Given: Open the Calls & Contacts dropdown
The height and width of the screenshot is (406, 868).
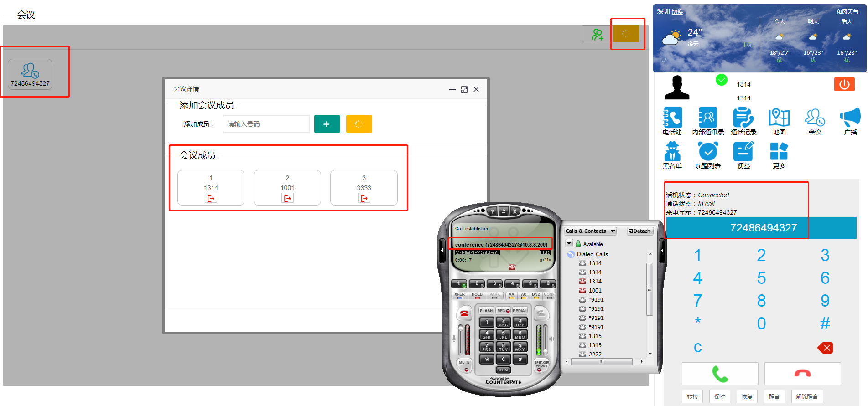Looking at the screenshot, I should (590, 231).
